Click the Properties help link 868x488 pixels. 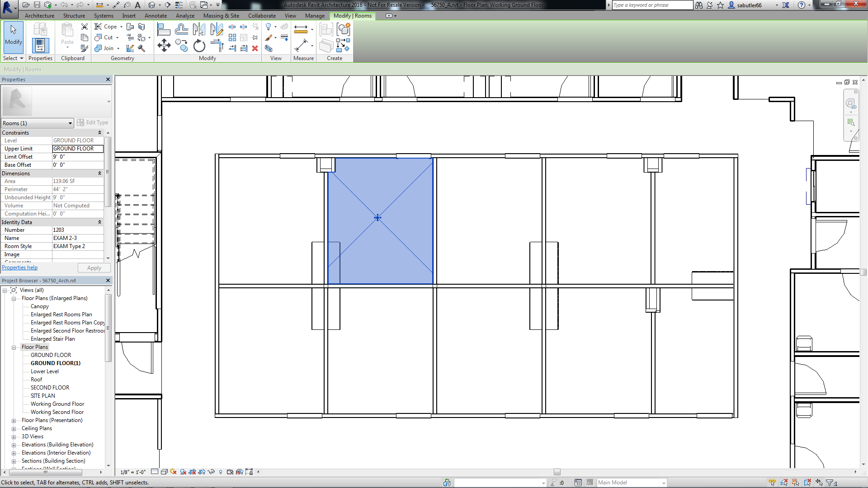(x=20, y=267)
